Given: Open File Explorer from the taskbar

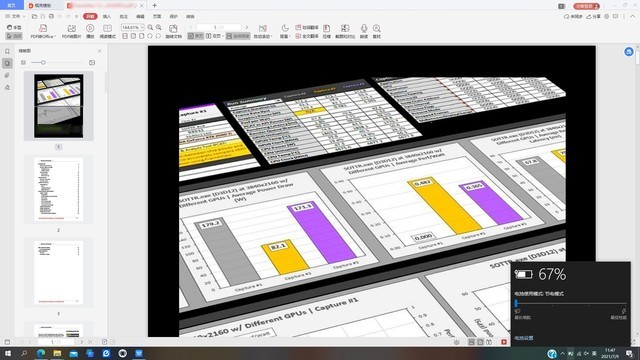Looking at the screenshot, I should pyautogui.click(x=57, y=353).
